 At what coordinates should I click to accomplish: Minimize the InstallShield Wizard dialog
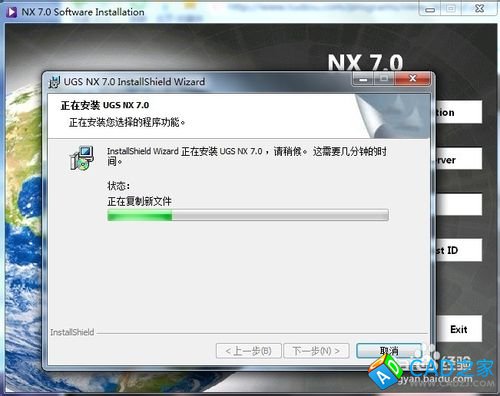(x=363, y=79)
